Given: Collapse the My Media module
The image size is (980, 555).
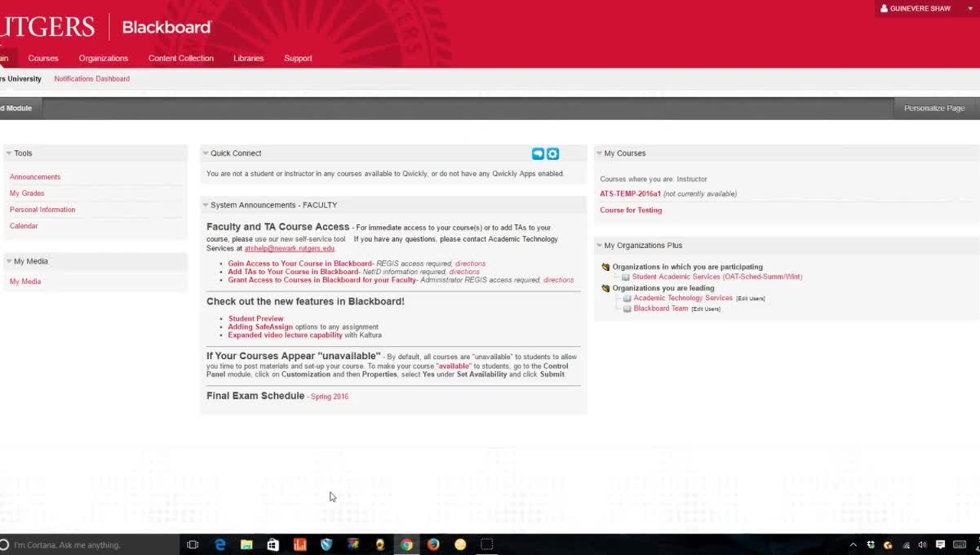Looking at the screenshot, I should 9,261.
